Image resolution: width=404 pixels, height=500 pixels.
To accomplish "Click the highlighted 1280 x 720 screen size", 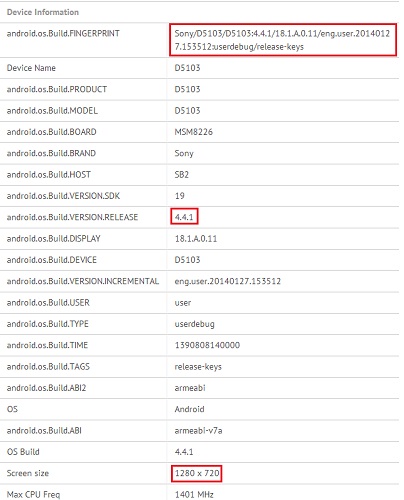I will point(197,473).
